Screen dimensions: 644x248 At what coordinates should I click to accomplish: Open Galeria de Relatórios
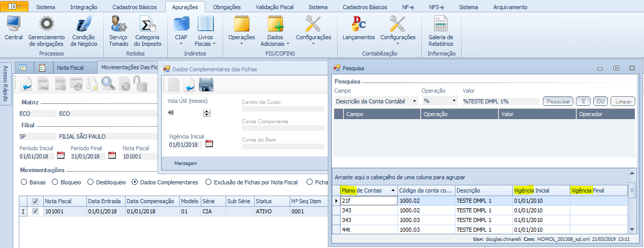click(440, 24)
